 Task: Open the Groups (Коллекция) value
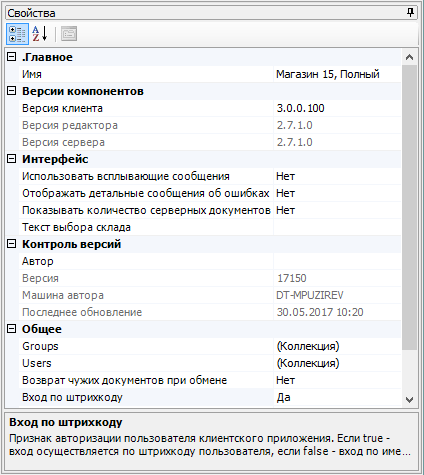click(337, 346)
